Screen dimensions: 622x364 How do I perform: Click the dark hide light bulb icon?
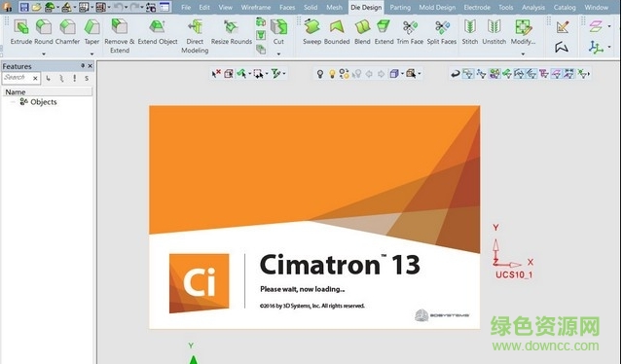pos(319,74)
